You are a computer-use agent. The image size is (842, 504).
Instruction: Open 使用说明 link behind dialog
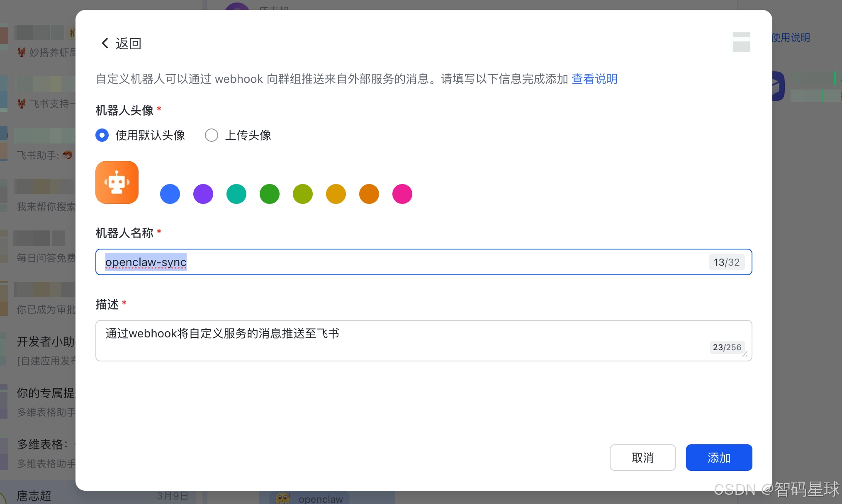tap(791, 38)
